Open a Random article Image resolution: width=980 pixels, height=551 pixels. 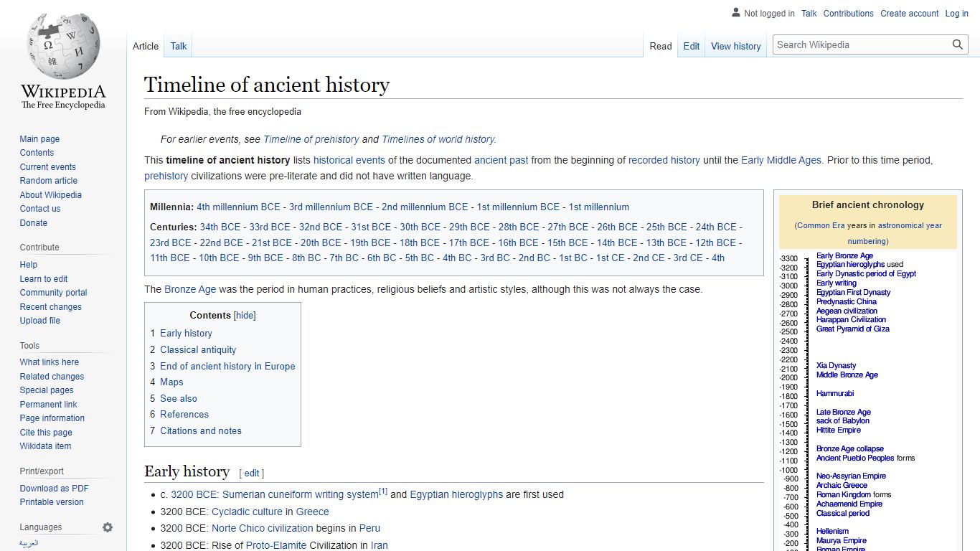pos(48,181)
